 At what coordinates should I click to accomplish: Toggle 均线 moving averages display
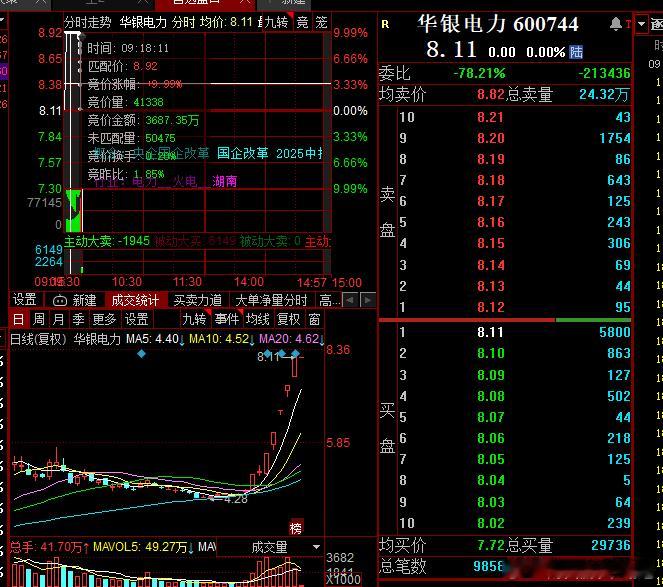pos(258,319)
